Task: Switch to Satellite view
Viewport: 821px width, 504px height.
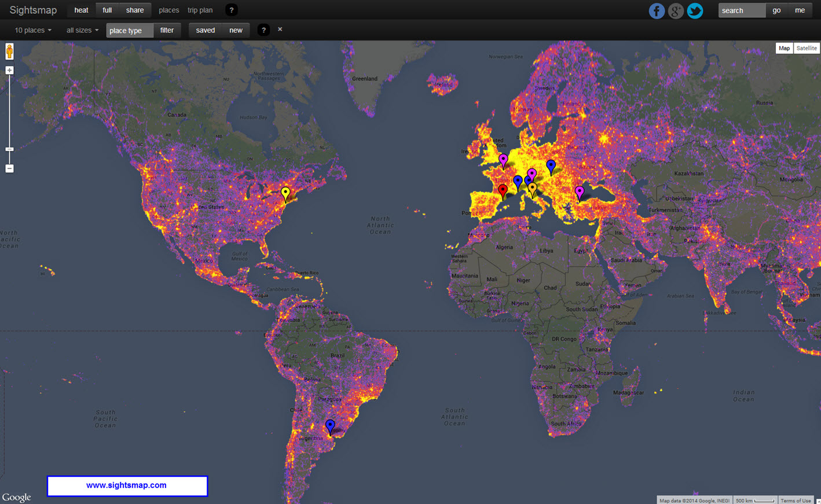Action: tap(807, 48)
